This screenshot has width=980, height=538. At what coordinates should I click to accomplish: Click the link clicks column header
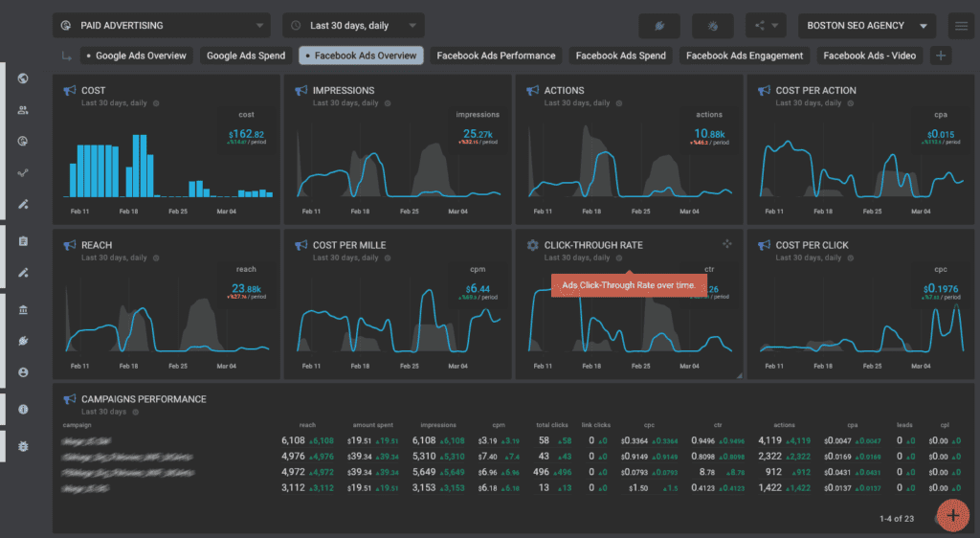click(595, 425)
